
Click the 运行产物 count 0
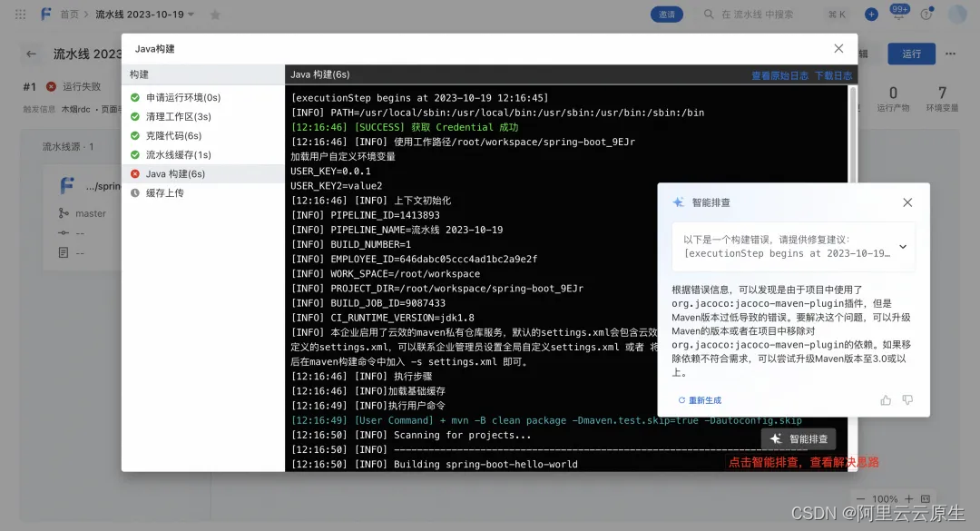coord(893,93)
